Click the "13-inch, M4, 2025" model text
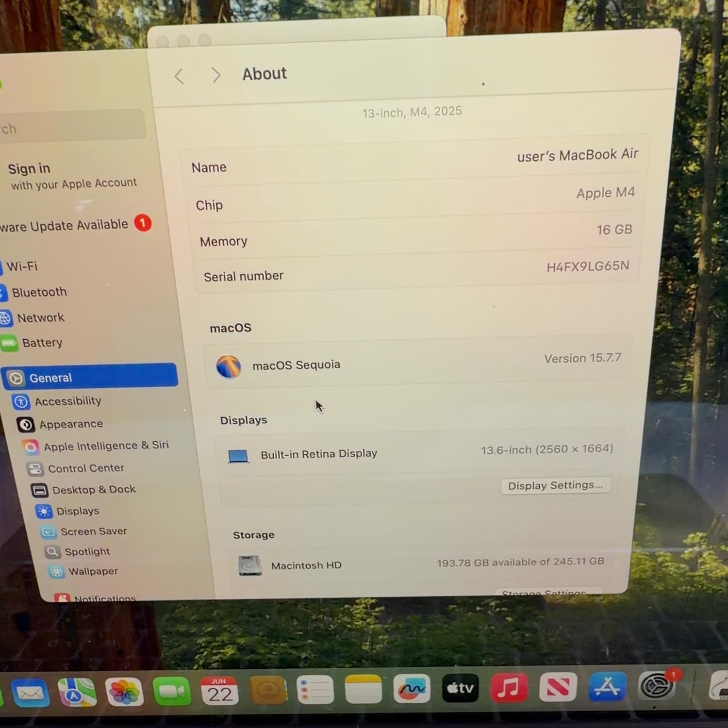 [412, 112]
